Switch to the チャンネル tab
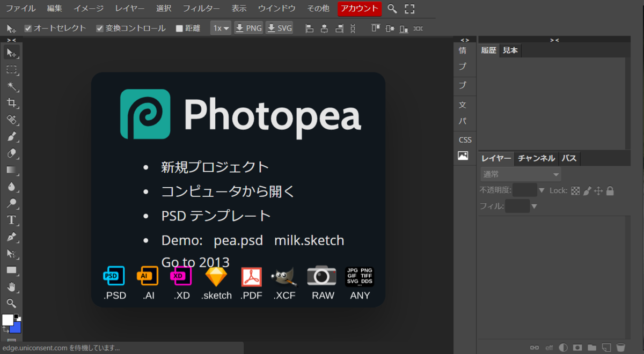 click(x=536, y=158)
